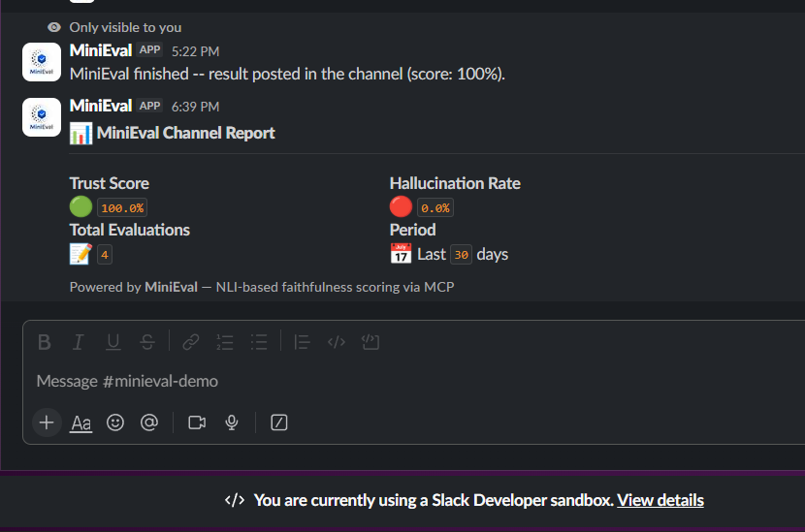Click the Trust Score label
This screenshot has width=805, height=532.
pos(110,183)
